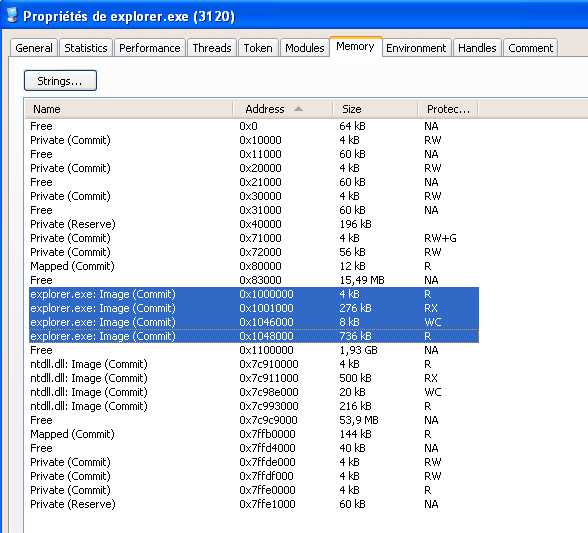Select ntdll.dll Image row at 0x7c910000

tap(254, 364)
